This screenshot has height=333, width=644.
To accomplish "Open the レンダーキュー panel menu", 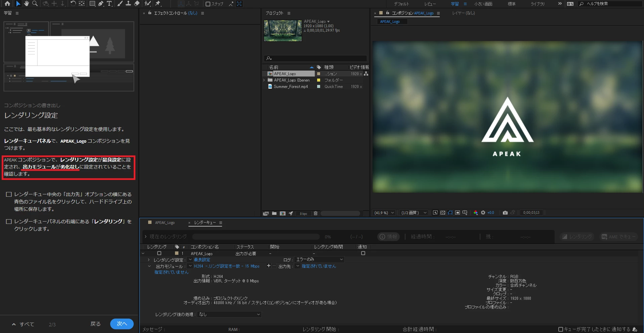I will coord(221,223).
